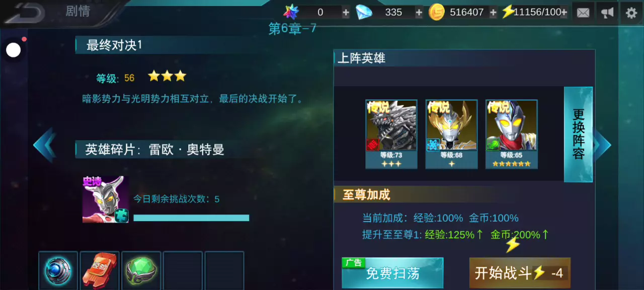The image size is (644, 290).
Task: Open the mail envelope icon
Action: (x=583, y=13)
